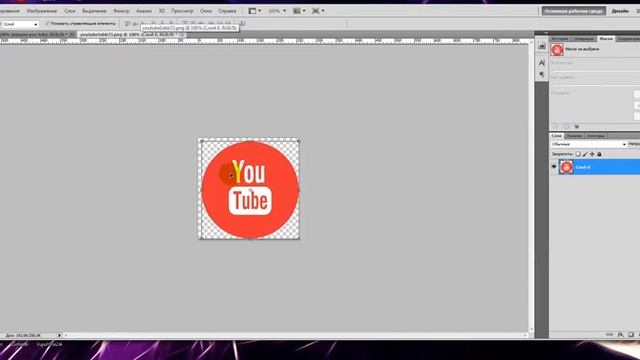Switch to the Операции tab
Image resolution: width=640 pixels, height=360 pixels.
584,39
